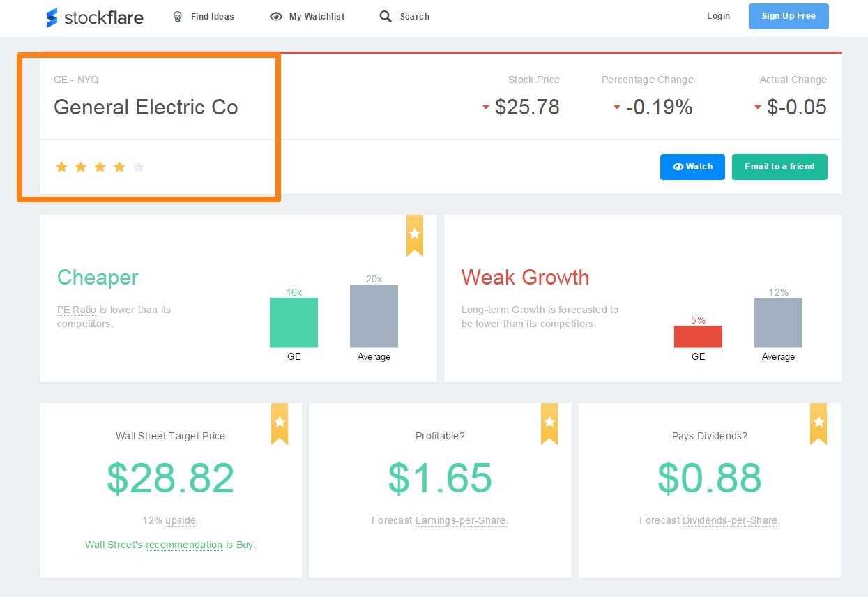Click the Sign Up Free button
The image size is (868, 597).
[x=789, y=16]
